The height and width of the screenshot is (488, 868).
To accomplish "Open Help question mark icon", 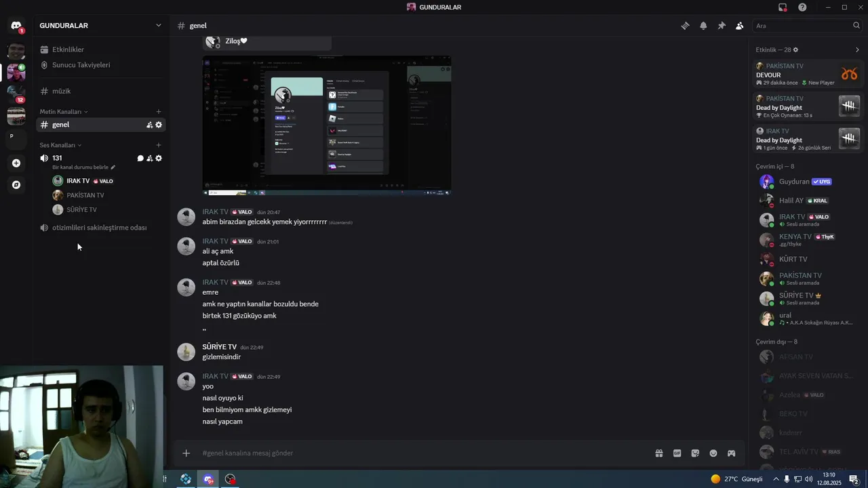I will coord(802,7).
